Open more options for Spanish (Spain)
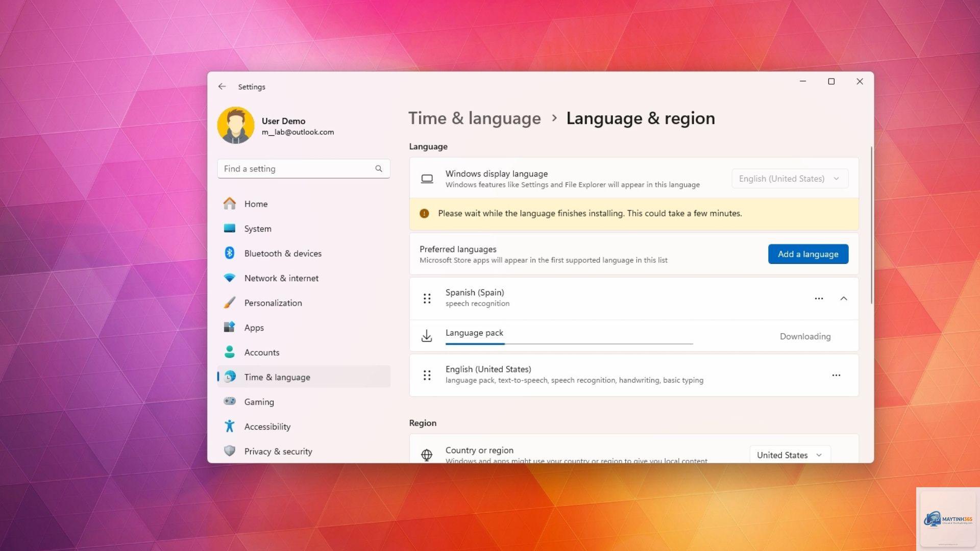 coord(819,298)
